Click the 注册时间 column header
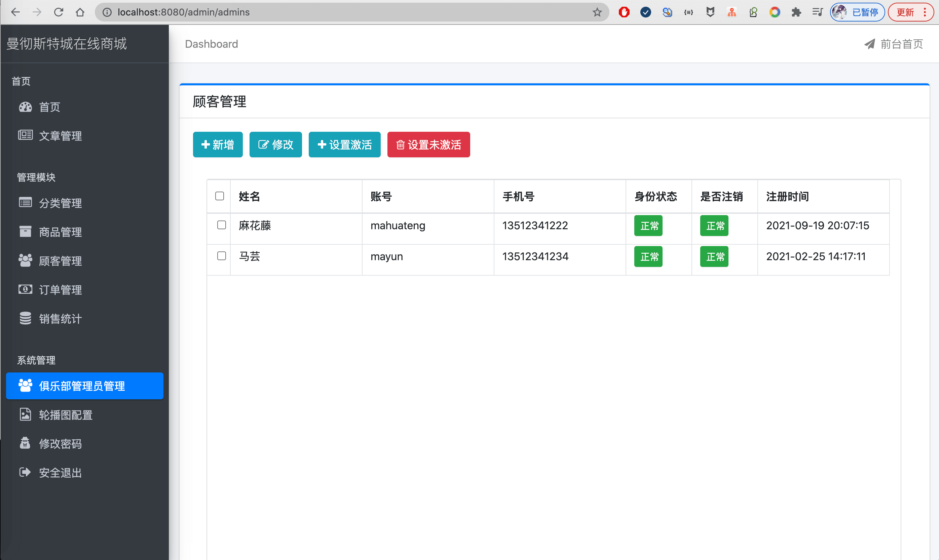 [787, 197]
